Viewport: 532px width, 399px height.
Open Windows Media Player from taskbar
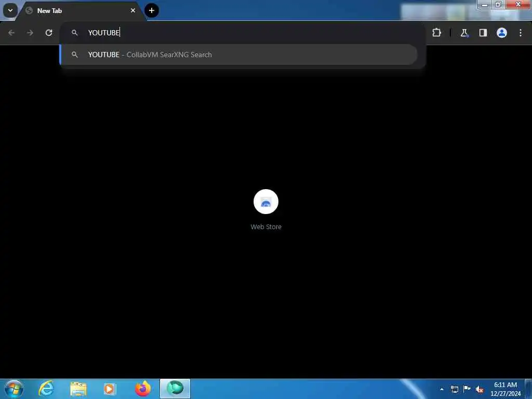(110, 389)
